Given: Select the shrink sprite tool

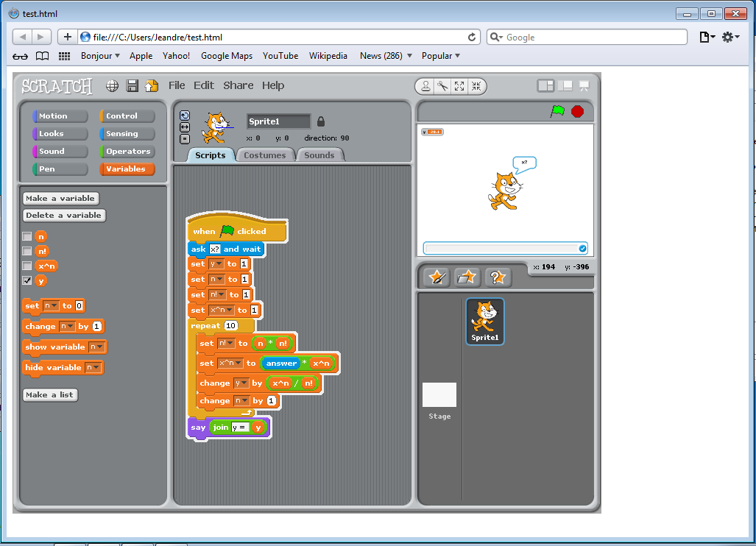Looking at the screenshot, I should pos(476,86).
